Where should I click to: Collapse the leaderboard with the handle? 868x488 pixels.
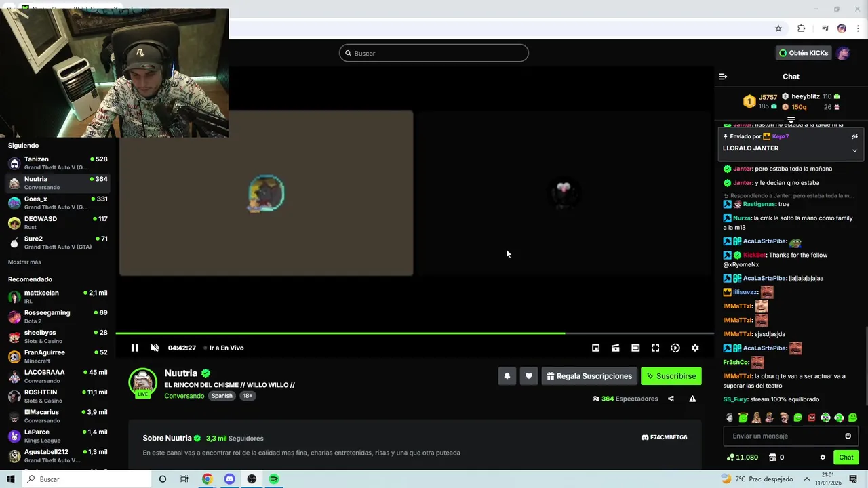pos(791,119)
